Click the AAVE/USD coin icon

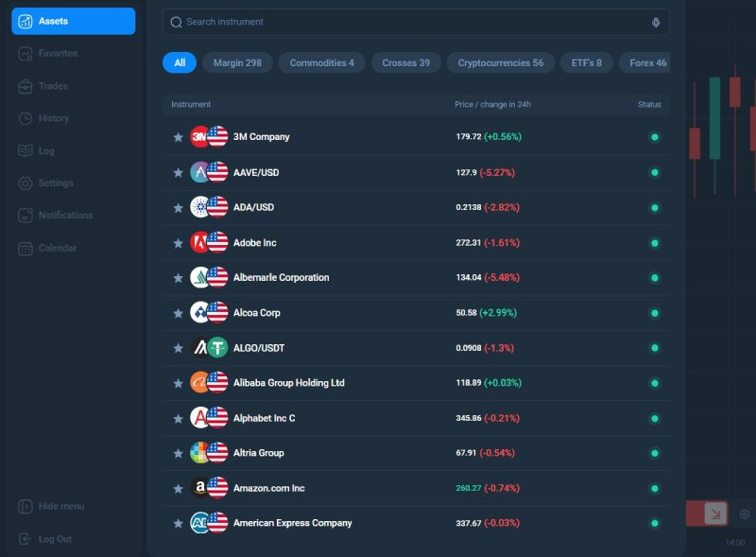coord(198,172)
